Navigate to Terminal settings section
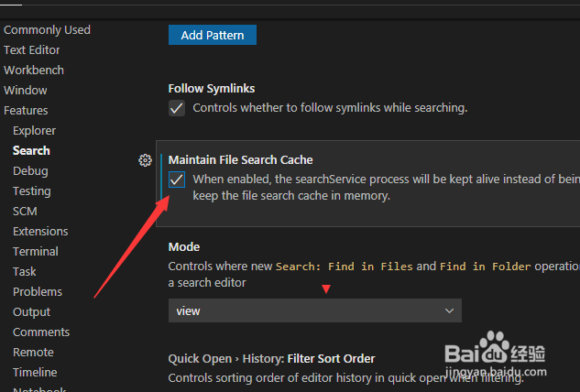The width and height of the screenshot is (580, 392). pyautogui.click(x=36, y=252)
